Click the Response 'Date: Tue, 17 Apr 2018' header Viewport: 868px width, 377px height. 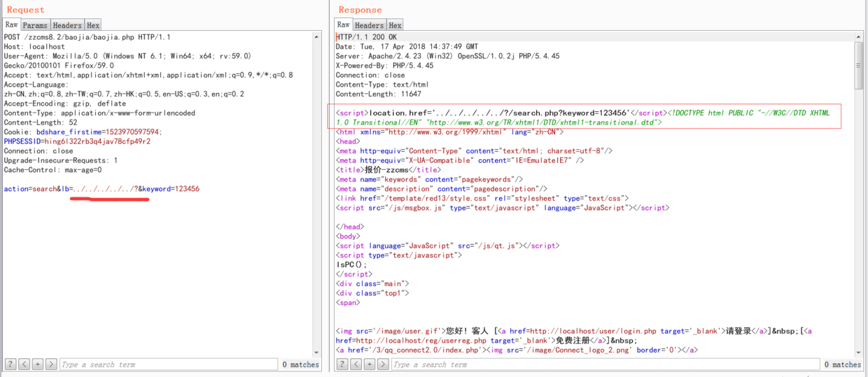click(x=407, y=47)
